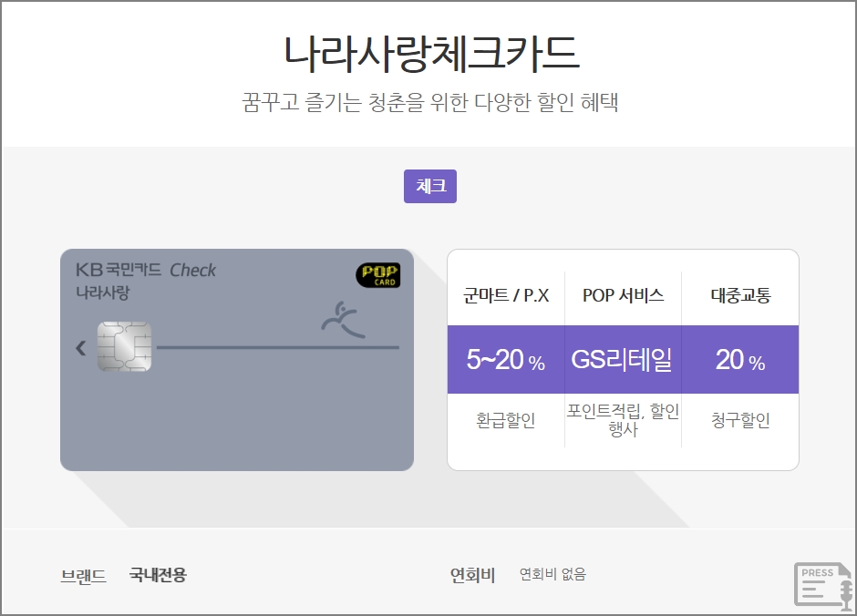
Task: Click the 나라사랑체크카드 page title
Action: click(x=431, y=54)
